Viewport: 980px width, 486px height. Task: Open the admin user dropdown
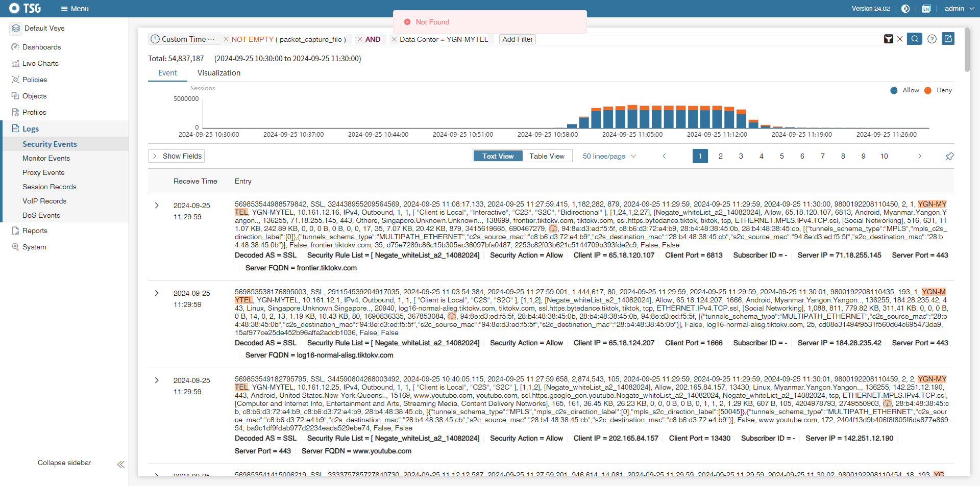[959, 9]
